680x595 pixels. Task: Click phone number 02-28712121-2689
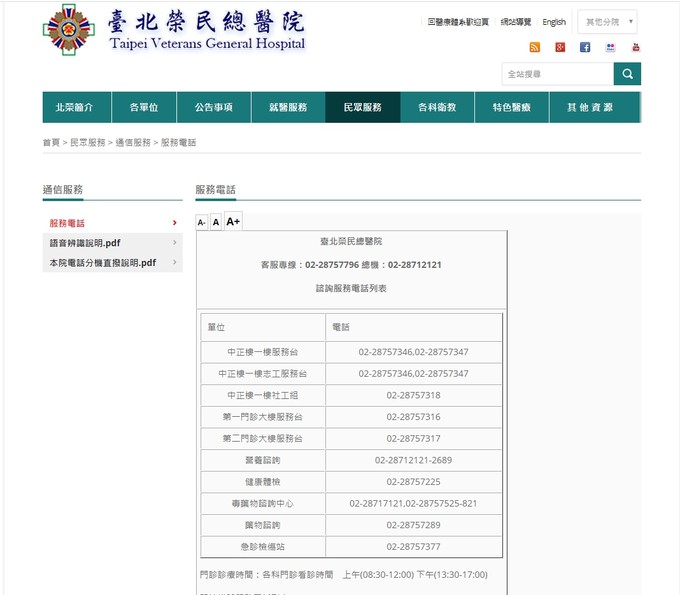[413, 460]
